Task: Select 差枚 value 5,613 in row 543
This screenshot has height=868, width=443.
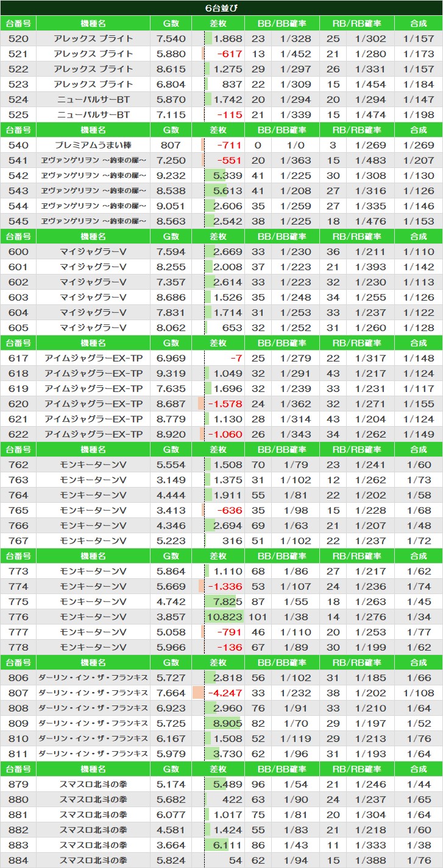Action: tap(228, 191)
